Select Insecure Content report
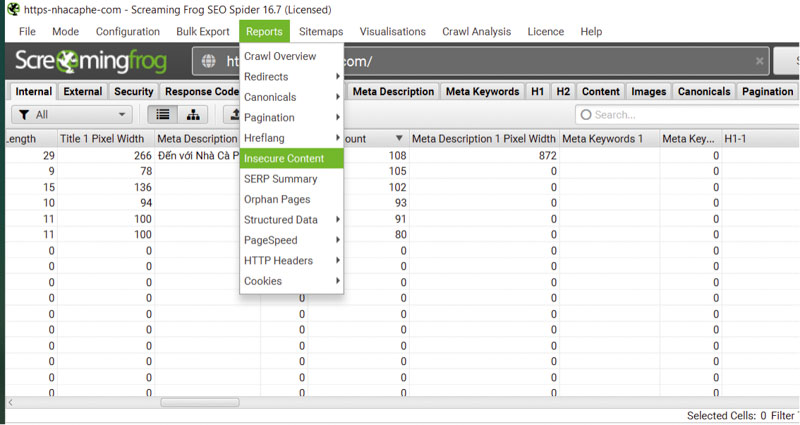The image size is (800, 425). pyautogui.click(x=291, y=158)
